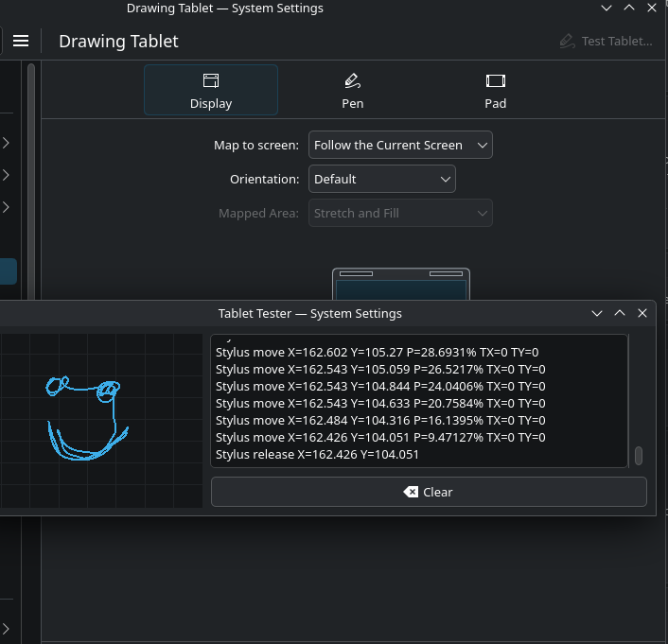Click the Mapped Area Stretch and Fill dropdown
The width and height of the screenshot is (668, 644).
(400, 214)
